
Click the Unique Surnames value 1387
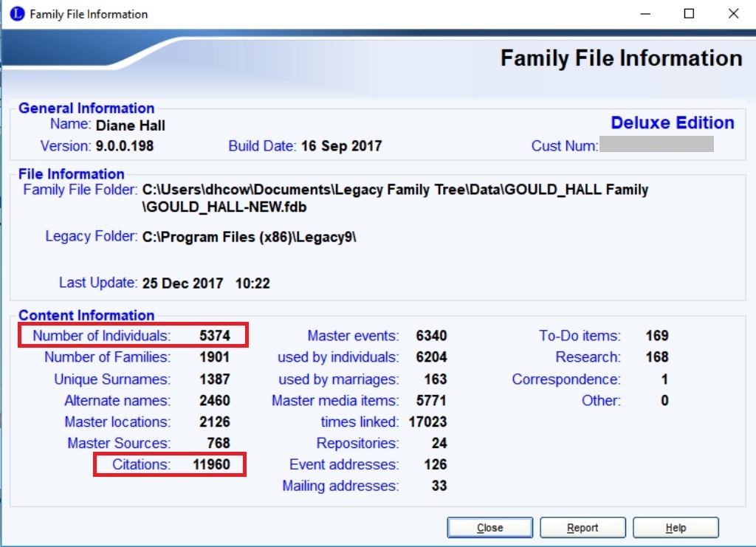click(215, 379)
